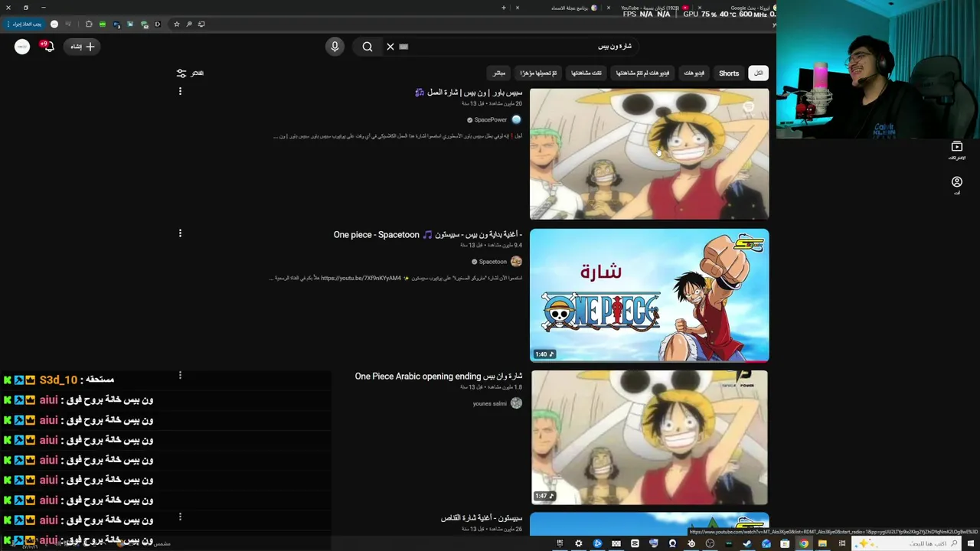The height and width of the screenshot is (551, 980).
Task: Select the 'مباشر' (Live) filter chip
Action: (499, 73)
